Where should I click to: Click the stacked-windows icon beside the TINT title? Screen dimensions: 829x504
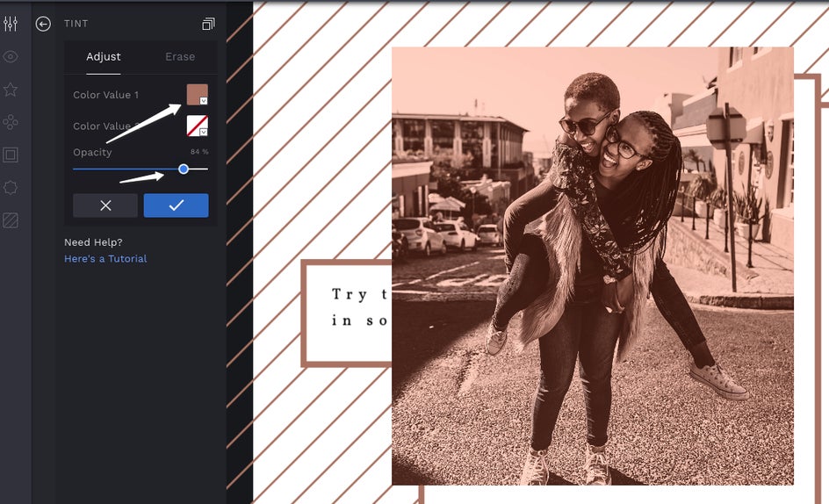pyautogui.click(x=208, y=24)
